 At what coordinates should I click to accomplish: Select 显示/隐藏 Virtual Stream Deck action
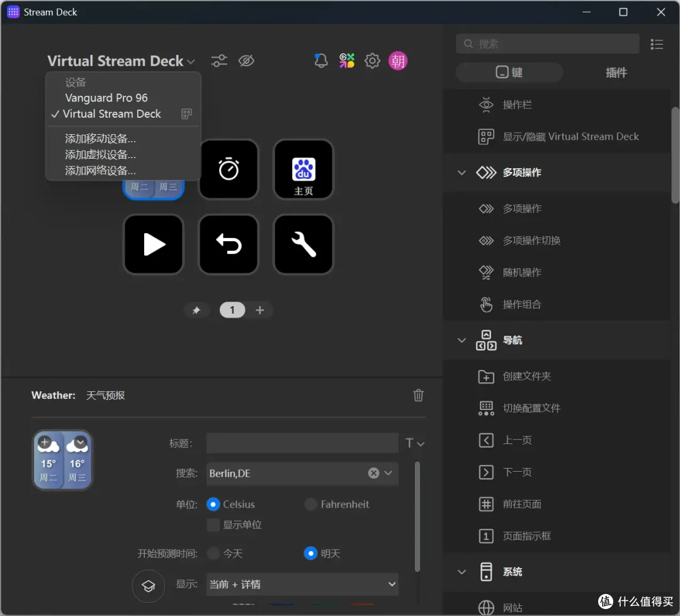pos(557,137)
